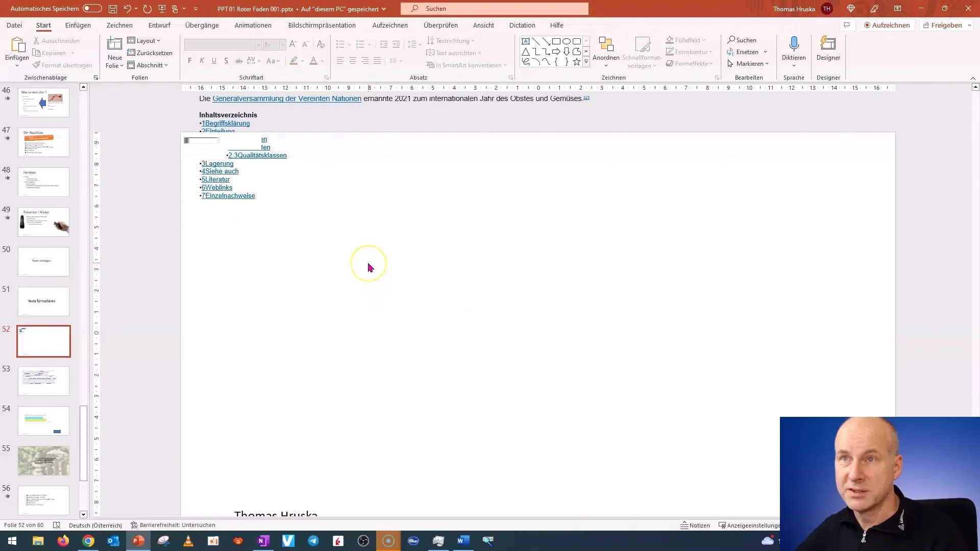Increase list indent level icon
The image size is (980, 551).
coord(396,44)
